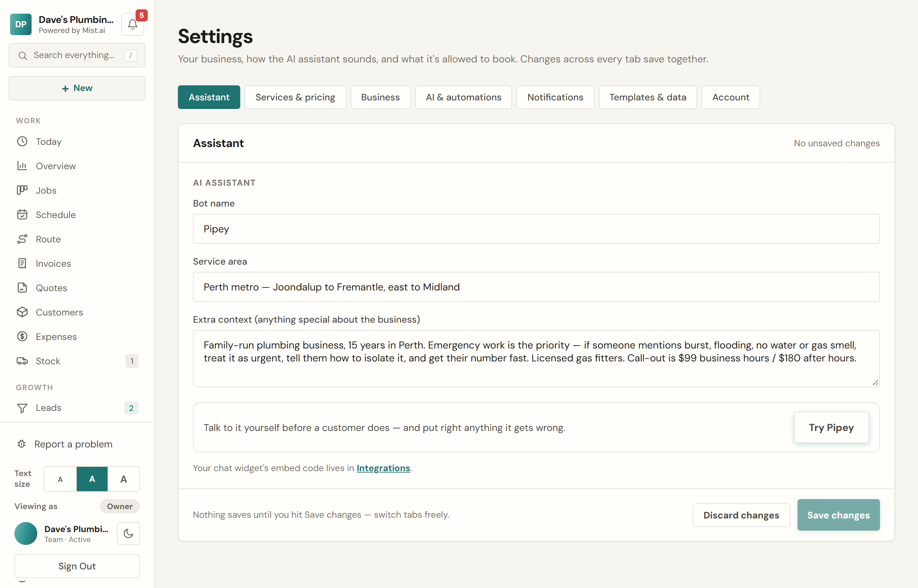Open Quotes via its document icon
Screen dimensions: 918x588
22,288
